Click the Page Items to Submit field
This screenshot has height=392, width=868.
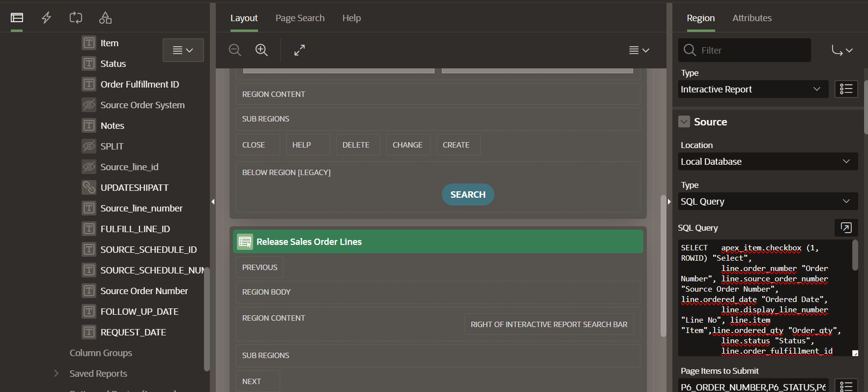pos(753,387)
